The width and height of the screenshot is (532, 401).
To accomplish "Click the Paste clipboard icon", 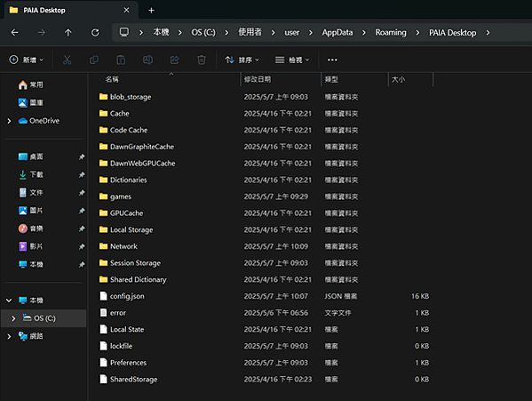I will 121,60.
